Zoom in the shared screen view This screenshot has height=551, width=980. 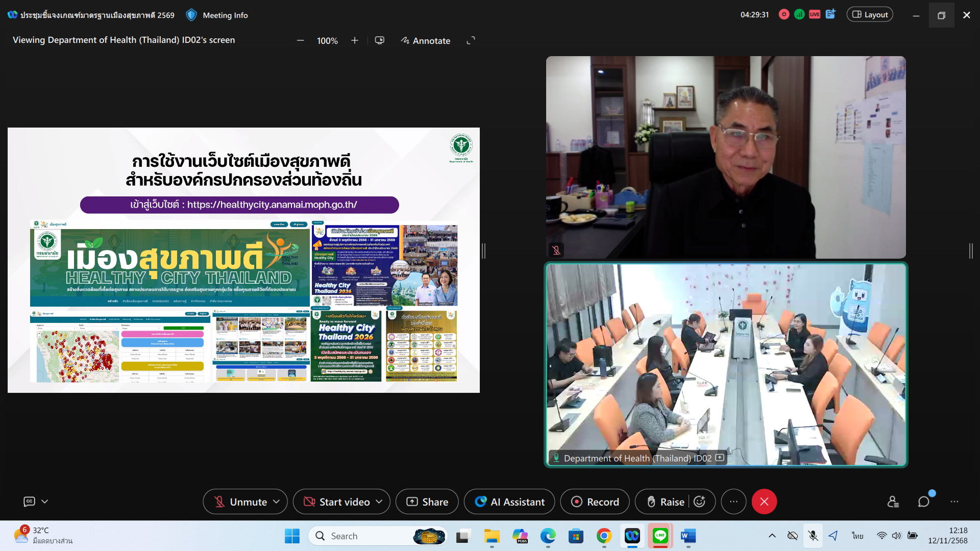(355, 41)
